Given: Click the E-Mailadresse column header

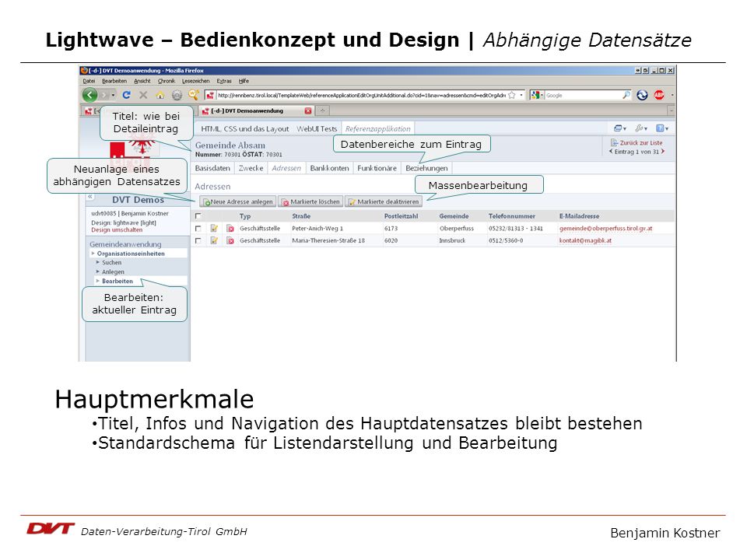Looking at the screenshot, I should pyautogui.click(x=579, y=216).
